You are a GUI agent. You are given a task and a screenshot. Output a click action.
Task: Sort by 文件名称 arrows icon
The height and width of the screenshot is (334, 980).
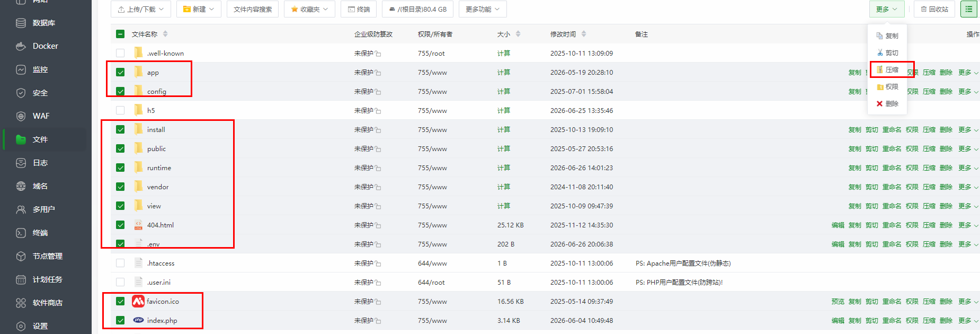click(x=165, y=34)
